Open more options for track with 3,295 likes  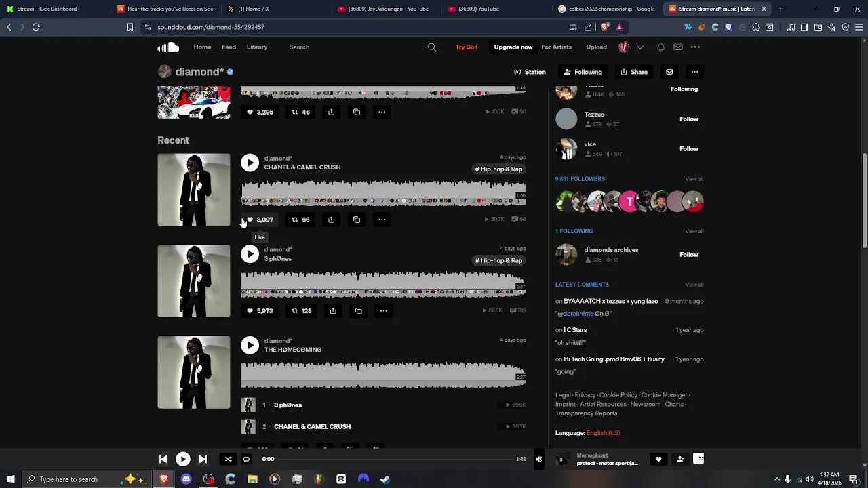pyautogui.click(x=382, y=112)
